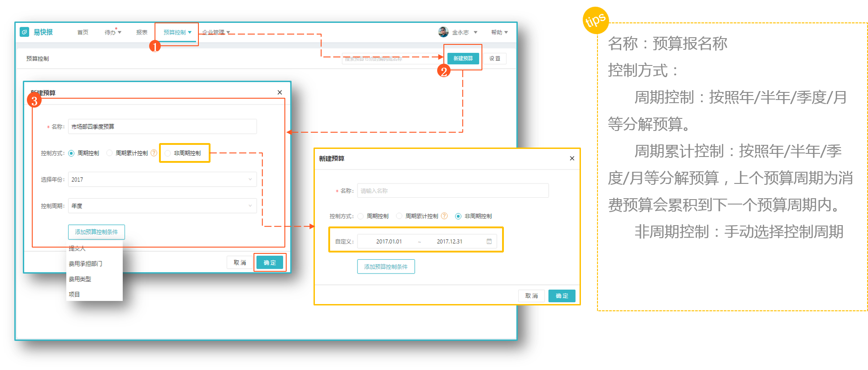Click 添加预算控制条件 in the right dialog
Screen dimensions: 868x370
[386, 266]
